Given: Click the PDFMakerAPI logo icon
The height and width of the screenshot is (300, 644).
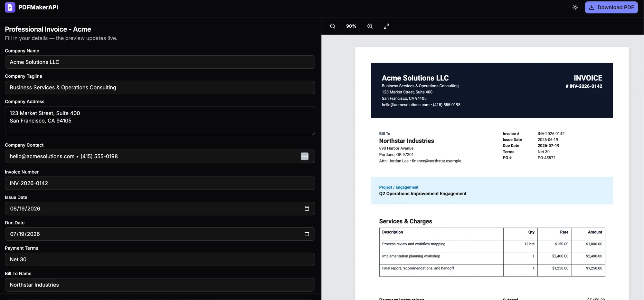Looking at the screenshot, I should [10, 7].
